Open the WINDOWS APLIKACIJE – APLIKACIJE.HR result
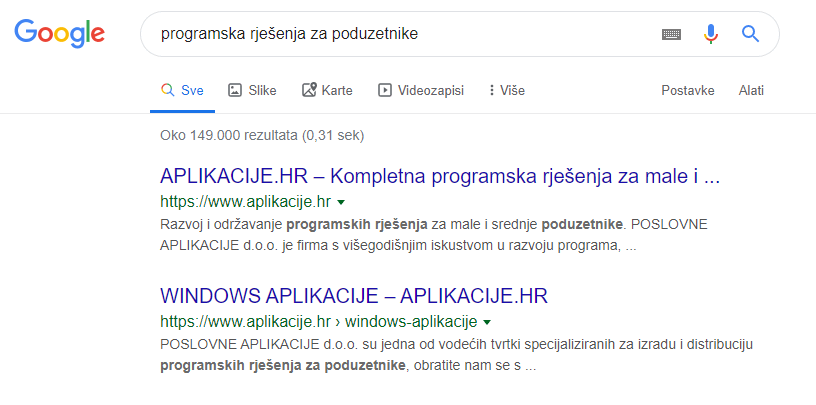Image resolution: width=816 pixels, height=405 pixels. (354, 296)
